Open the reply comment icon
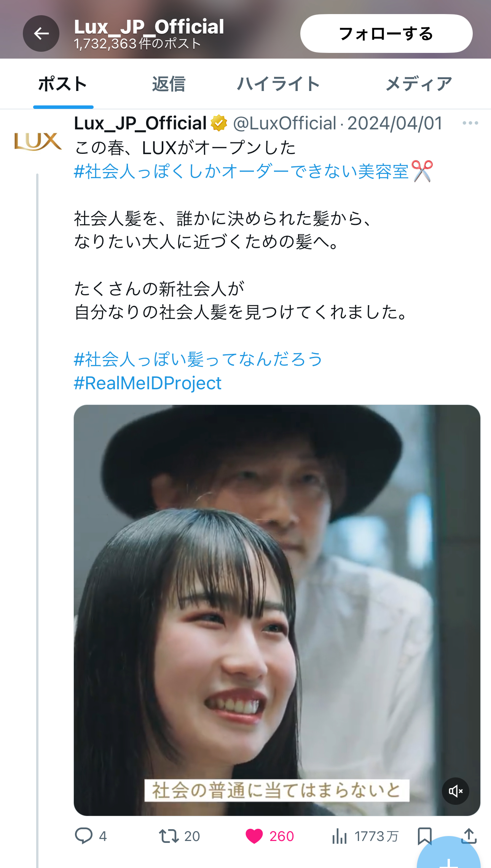The image size is (491, 868). (84, 836)
